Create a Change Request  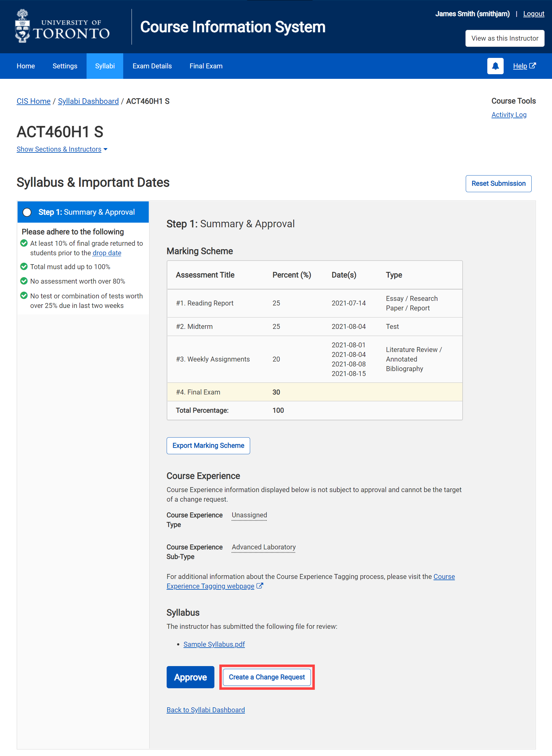click(266, 677)
